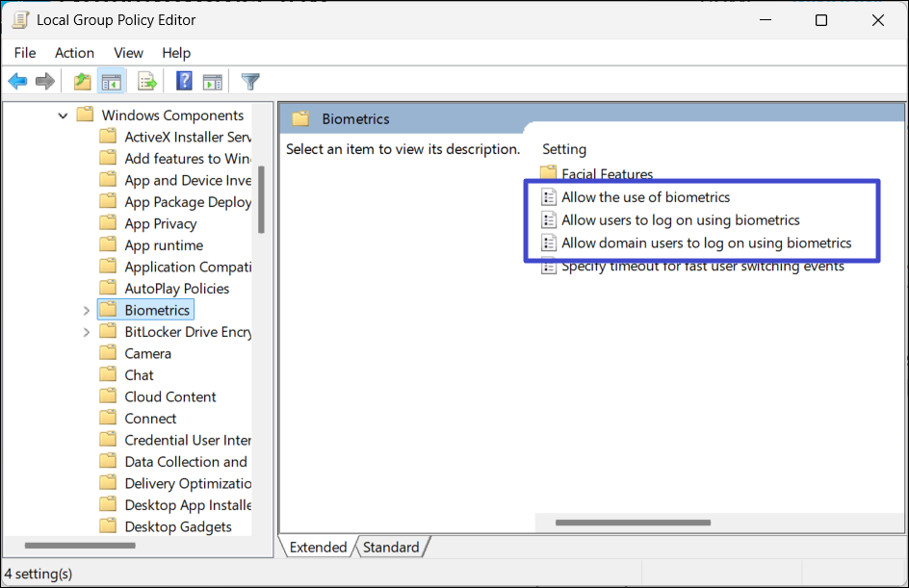This screenshot has height=588, width=909.
Task: Open the Action menu
Action: point(74,53)
